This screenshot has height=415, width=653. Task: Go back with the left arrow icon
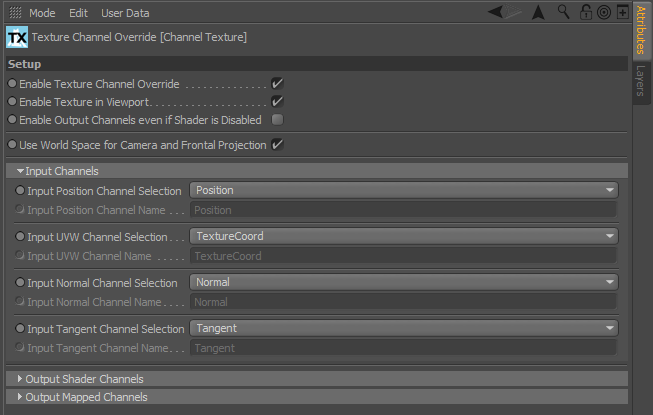(496, 12)
